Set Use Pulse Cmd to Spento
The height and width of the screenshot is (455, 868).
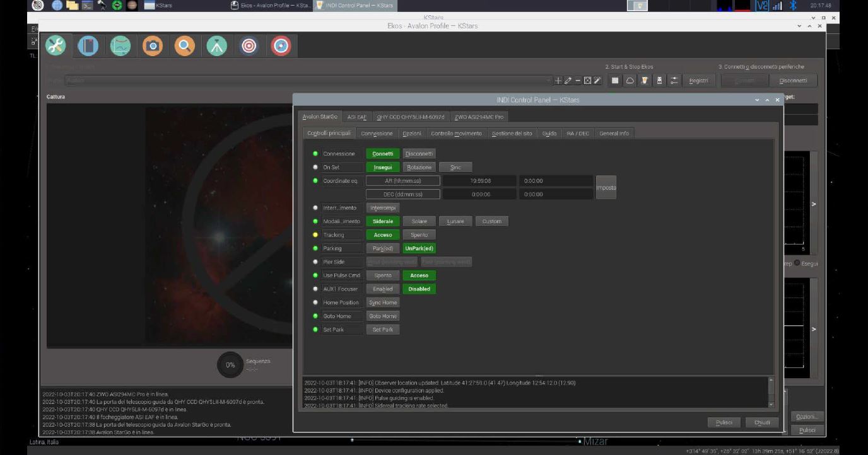coord(383,275)
